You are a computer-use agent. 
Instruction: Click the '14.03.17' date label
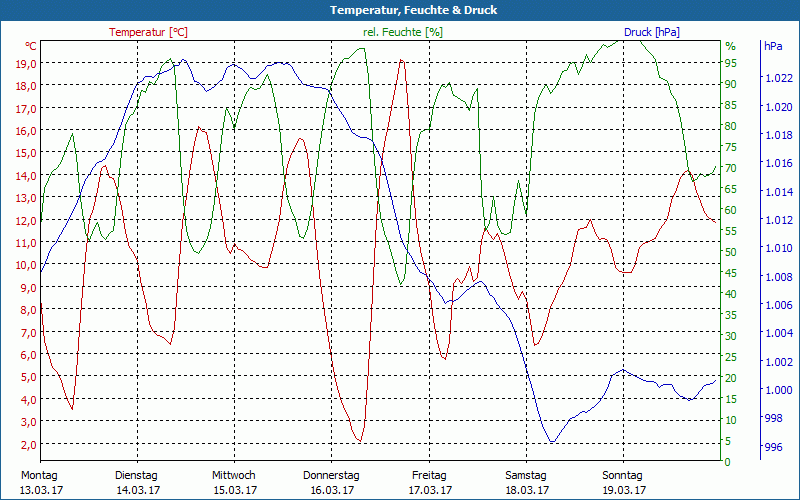point(138,490)
